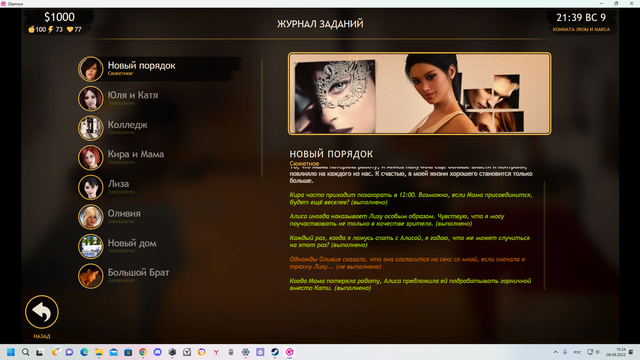Open volume control in system tray

coord(597,352)
